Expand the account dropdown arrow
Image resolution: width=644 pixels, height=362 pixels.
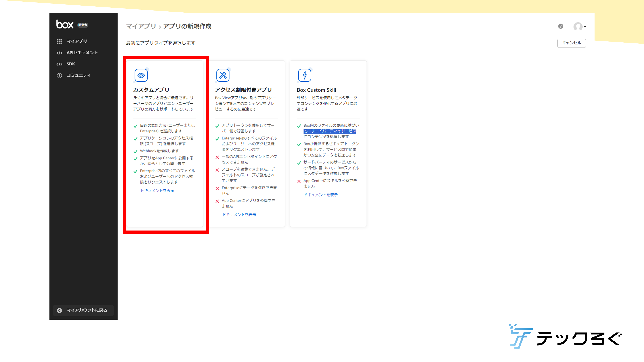click(585, 27)
